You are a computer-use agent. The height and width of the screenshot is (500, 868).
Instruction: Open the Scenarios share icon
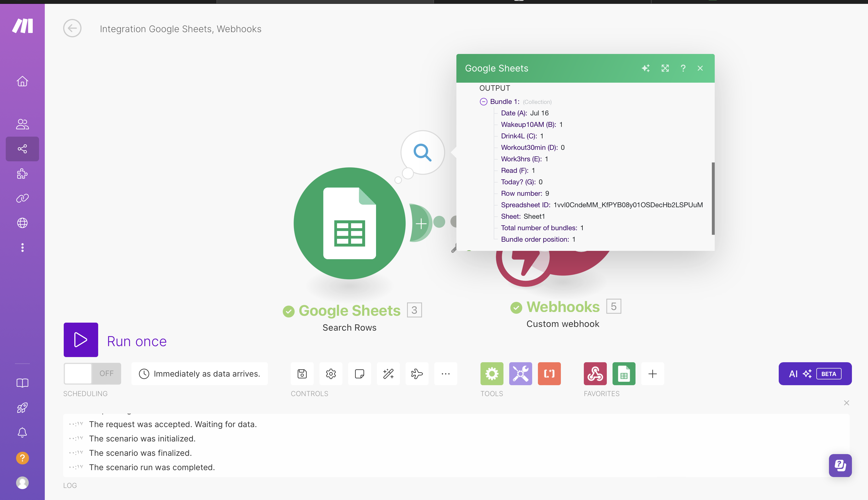click(22, 149)
